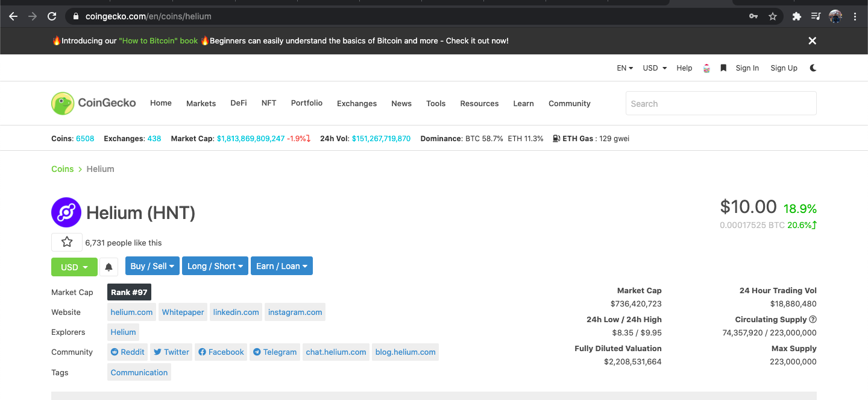Reload the page with the refresh icon
Viewport: 868px width, 400px height.
52,16
